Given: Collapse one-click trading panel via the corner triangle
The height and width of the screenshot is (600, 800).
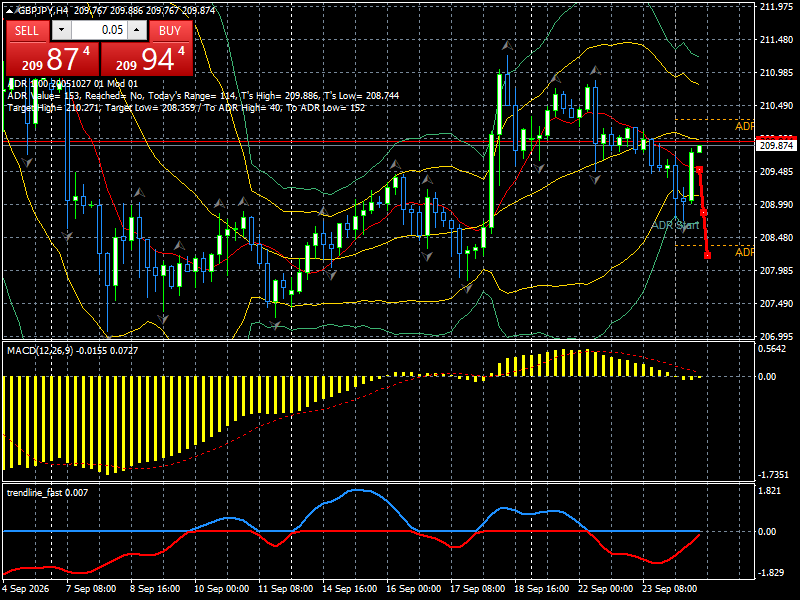Looking at the screenshot, I should [x=10, y=10].
